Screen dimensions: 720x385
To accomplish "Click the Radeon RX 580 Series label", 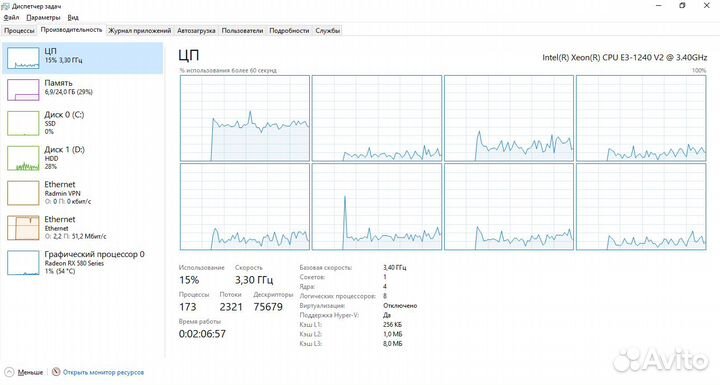I will pyautogui.click(x=74, y=263).
